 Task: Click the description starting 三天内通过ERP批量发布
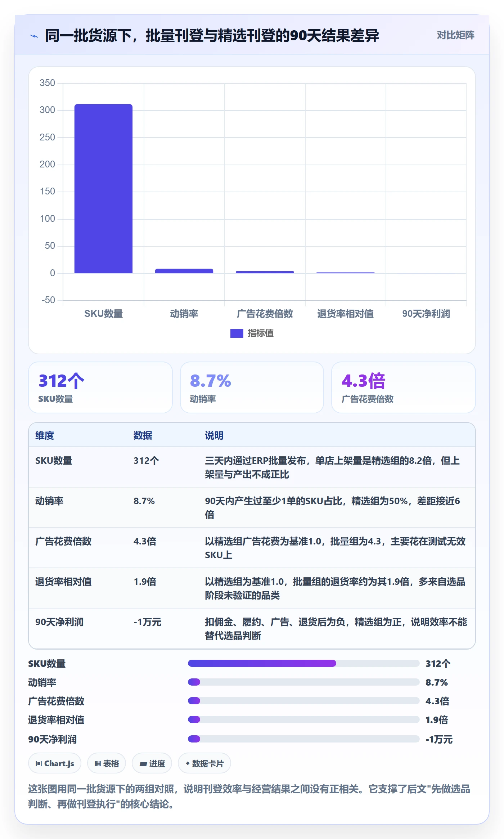[332, 467]
